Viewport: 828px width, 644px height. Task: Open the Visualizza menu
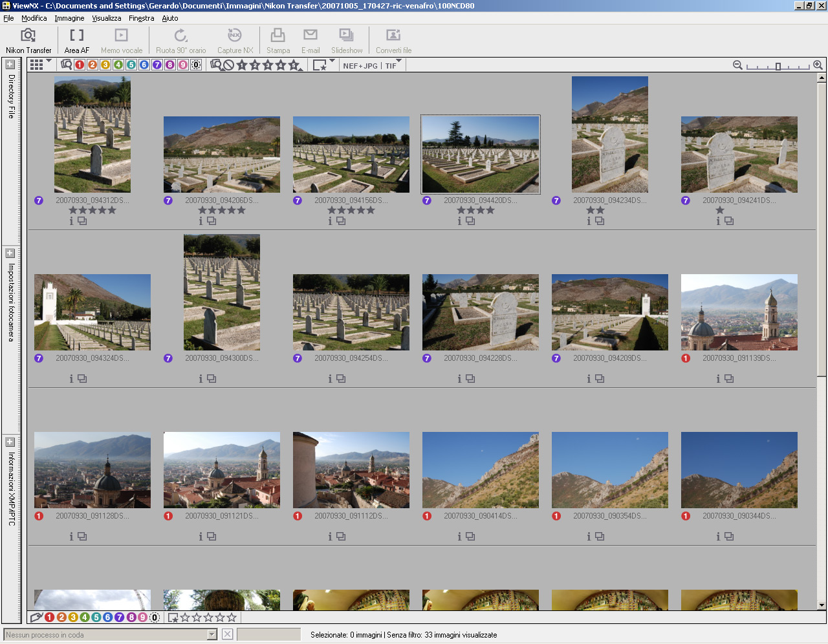[107, 18]
